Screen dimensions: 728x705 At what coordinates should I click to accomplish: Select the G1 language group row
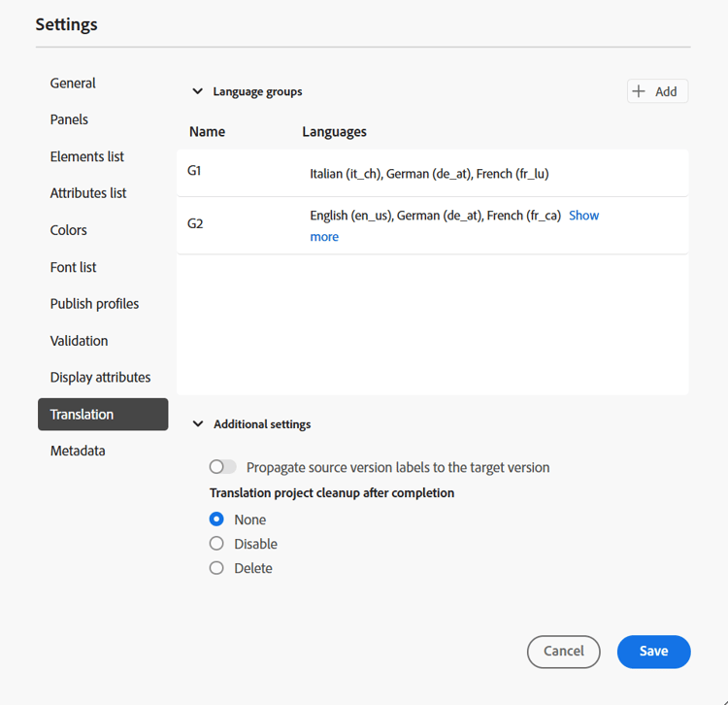432,173
